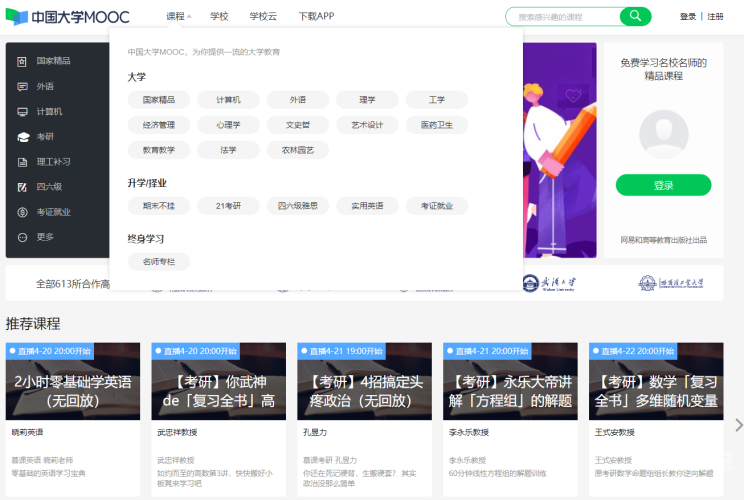The image size is (744, 500).
Task: Click the 网易和高等教育出版社出品 text
Action: [663, 240]
